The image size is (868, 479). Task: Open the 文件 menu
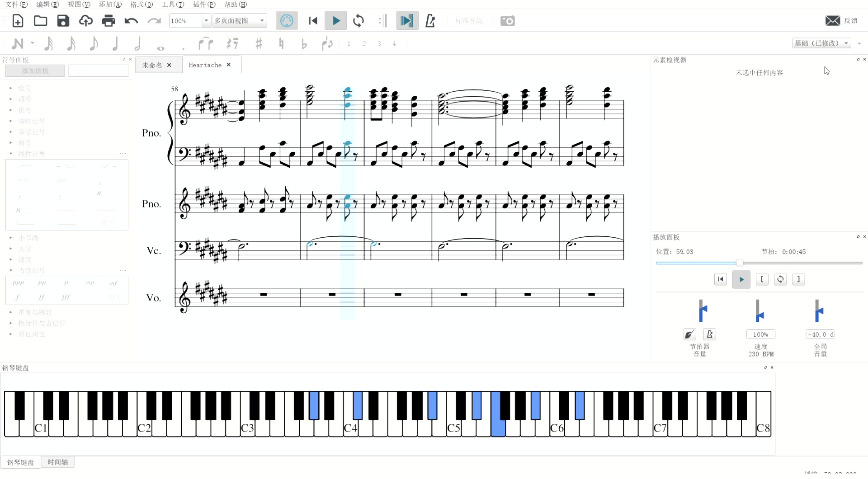point(16,5)
